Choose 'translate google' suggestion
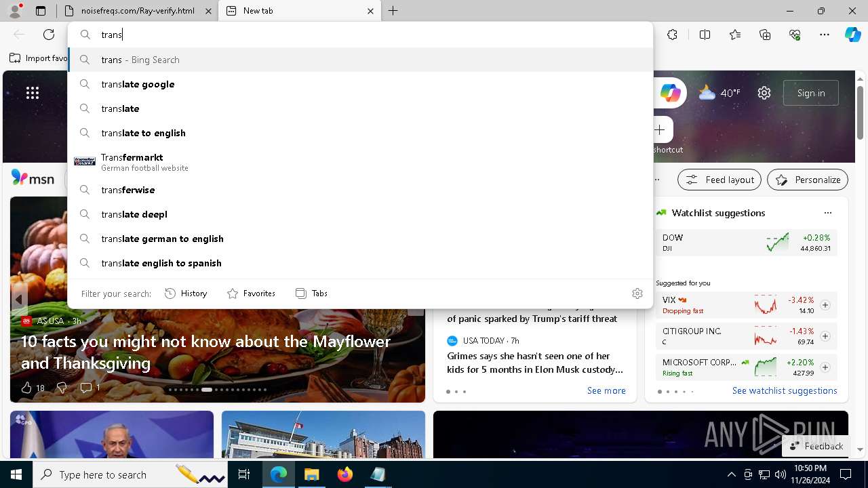Screen dimensions: 868x488 [360, 84]
